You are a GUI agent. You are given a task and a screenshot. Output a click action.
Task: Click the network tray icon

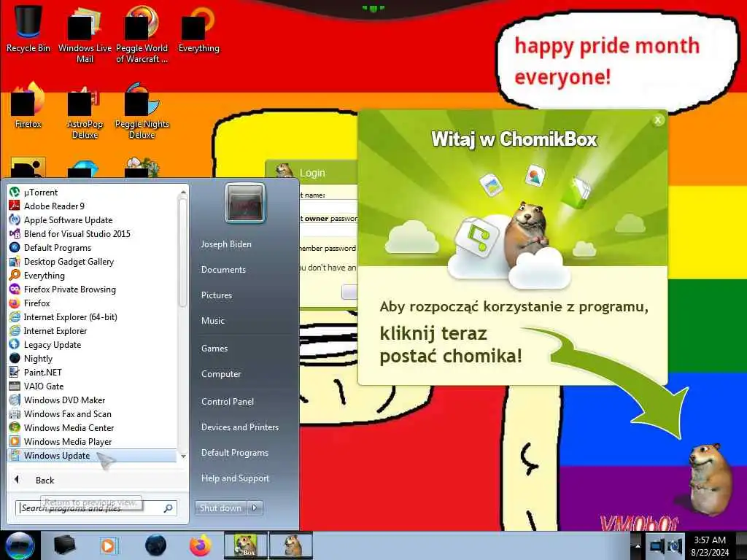coord(657,546)
